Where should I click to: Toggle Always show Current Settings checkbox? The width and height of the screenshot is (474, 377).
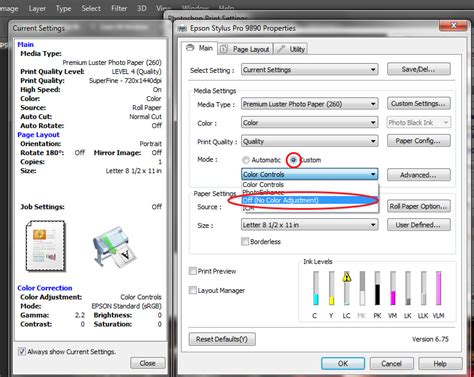[22, 351]
